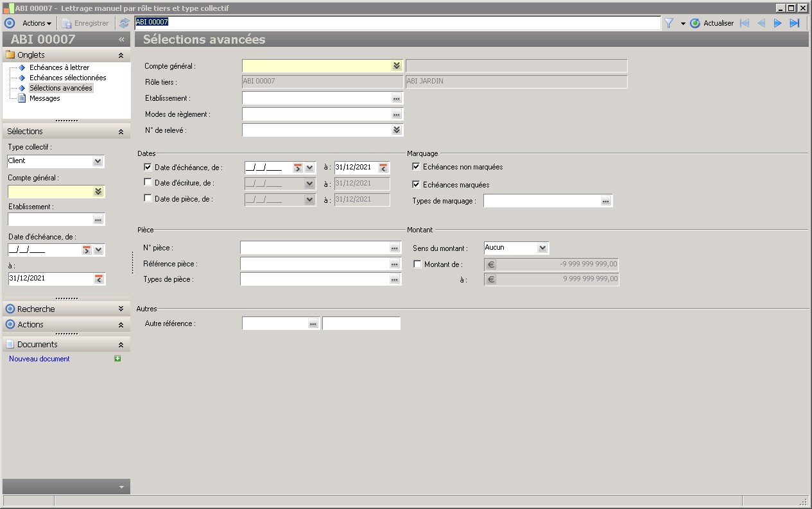Click the green add icon beside Nouveau document
Screen dimensions: 812x509
coord(117,359)
